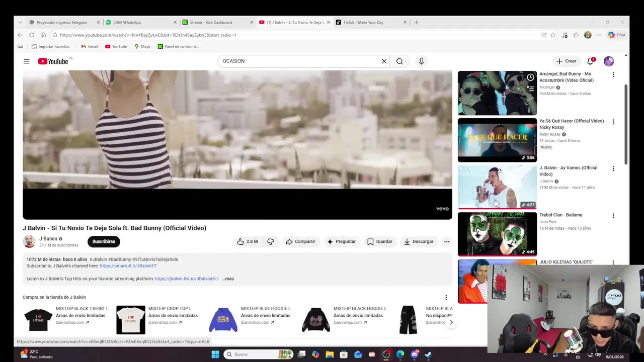Viewport: 644px width, 362px height.
Task: Open YouTube bookmark in favorites bar
Action: [x=116, y=46]
